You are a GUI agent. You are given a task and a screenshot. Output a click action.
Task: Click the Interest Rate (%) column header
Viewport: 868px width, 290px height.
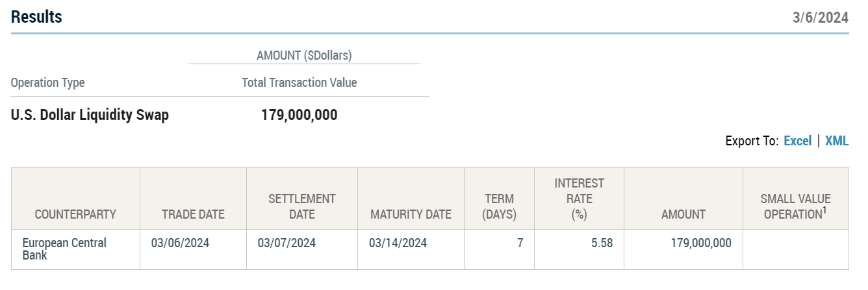[x=579, y=199]
